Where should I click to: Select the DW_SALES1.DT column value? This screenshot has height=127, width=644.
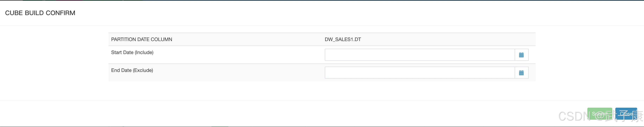pos(343,39)
